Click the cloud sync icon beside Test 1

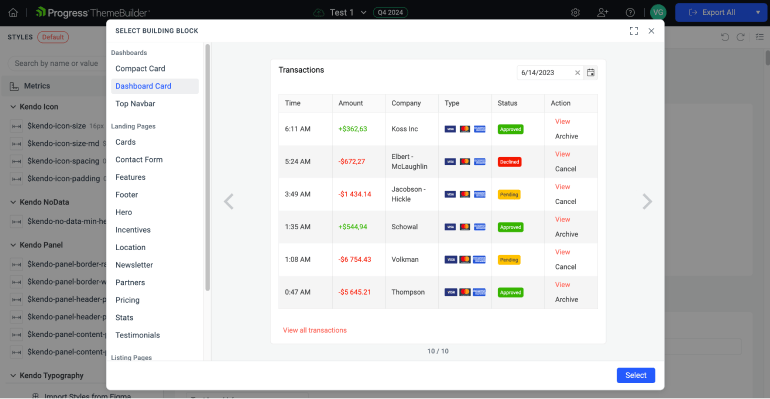coord(319,13)
